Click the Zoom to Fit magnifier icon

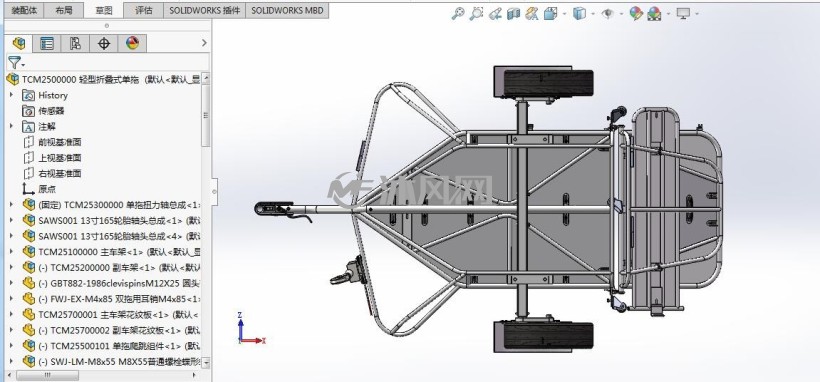458,14
